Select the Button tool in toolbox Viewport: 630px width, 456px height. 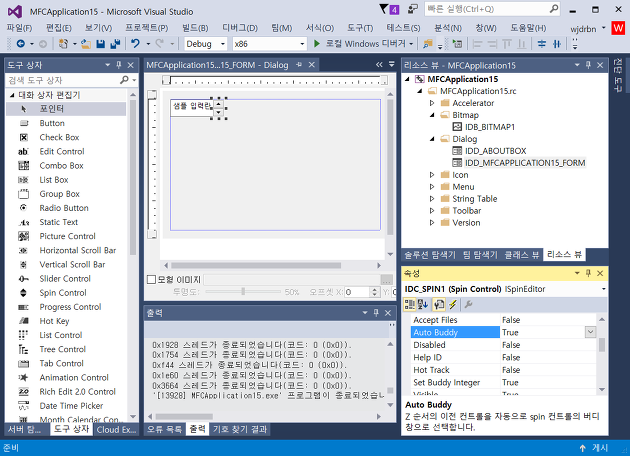52,123
